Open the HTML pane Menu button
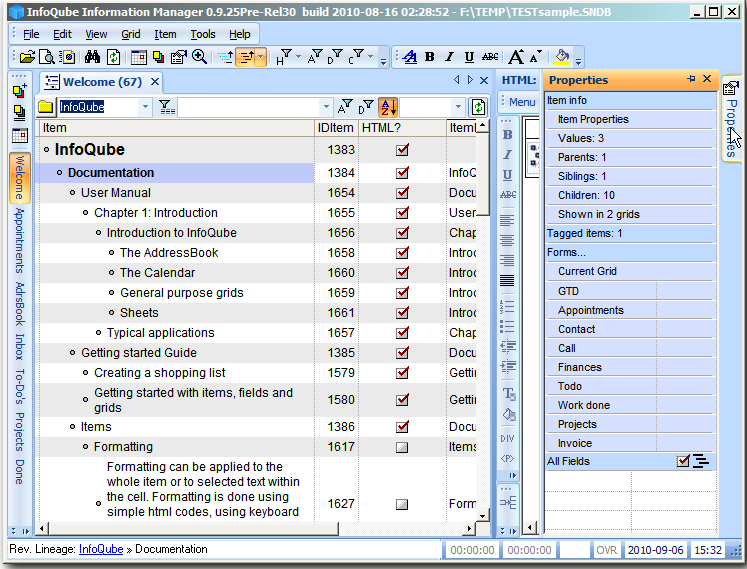 point(522,102)
